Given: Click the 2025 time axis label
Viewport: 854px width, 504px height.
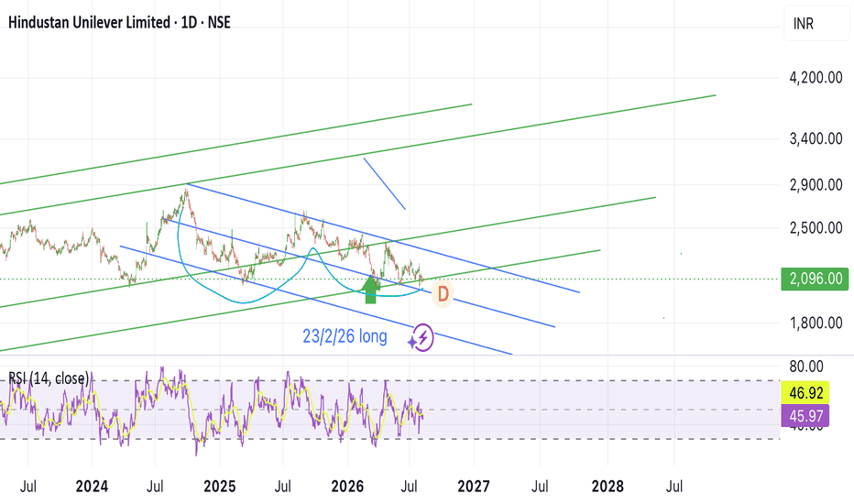Looking at the screenshot, I should coord(220,486).
